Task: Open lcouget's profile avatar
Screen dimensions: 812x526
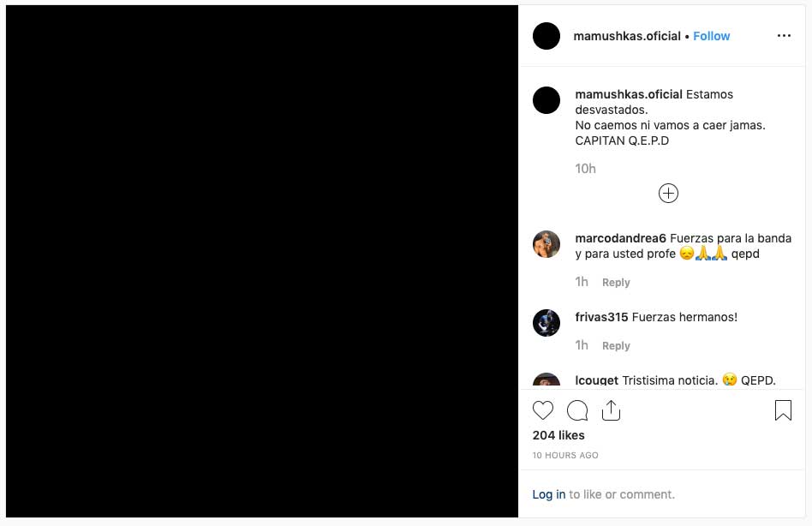Action: [546, 380]
